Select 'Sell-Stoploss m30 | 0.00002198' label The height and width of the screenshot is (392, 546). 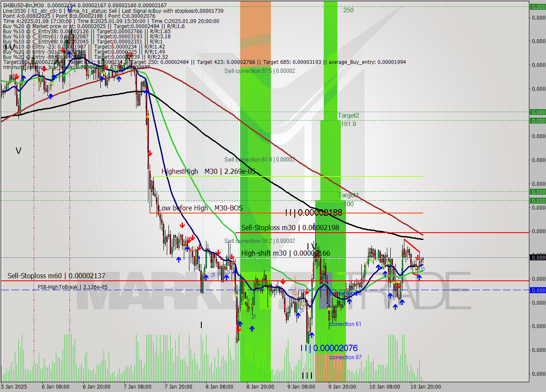pos(290,228)
